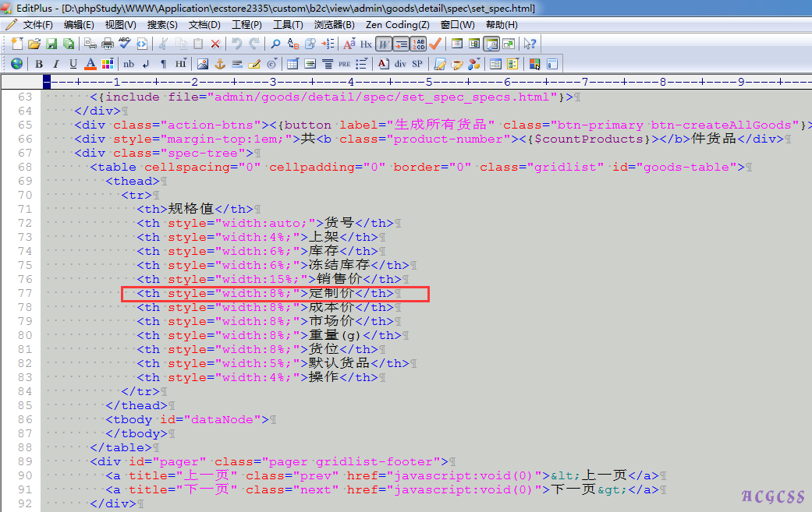The width and height of the screenshot is (812, 512).
Task: Expand the table insert dropdown
Action: [293, 64]
